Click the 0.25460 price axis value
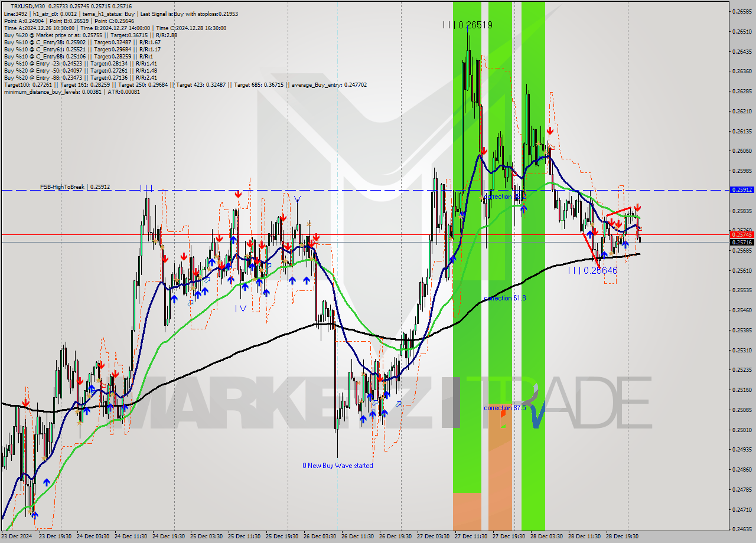Viewport: 756px width, 543px height. click(x=742, y=310)
